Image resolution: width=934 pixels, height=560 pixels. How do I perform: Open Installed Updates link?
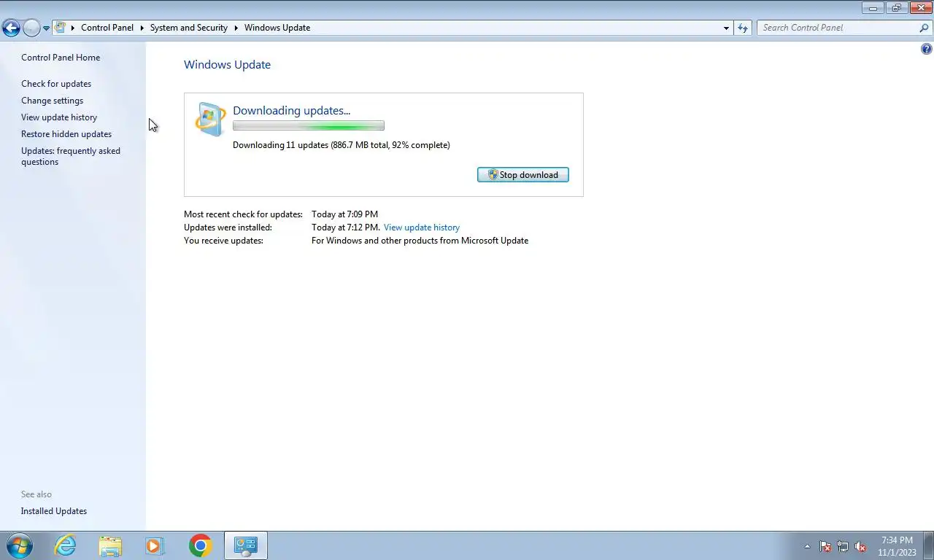54,511
